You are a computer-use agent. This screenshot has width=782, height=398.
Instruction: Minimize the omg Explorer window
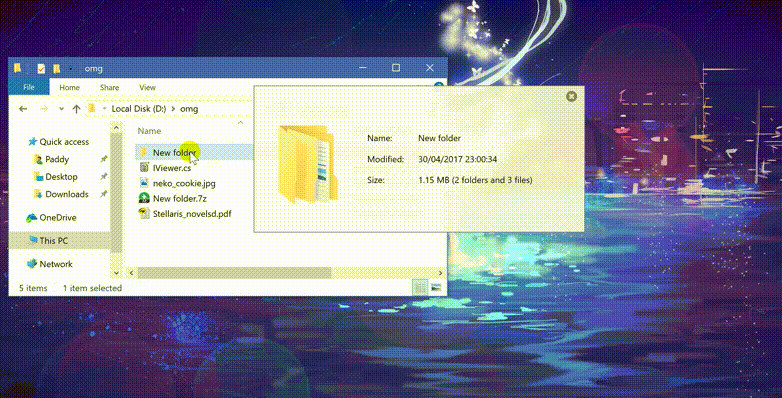363,68
